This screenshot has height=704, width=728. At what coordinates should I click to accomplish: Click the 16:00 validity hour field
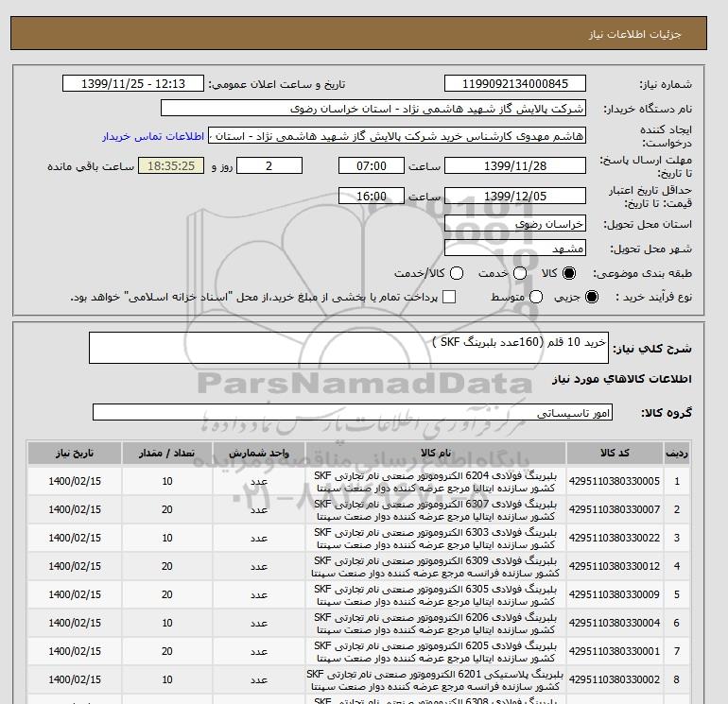click(371, 196)
